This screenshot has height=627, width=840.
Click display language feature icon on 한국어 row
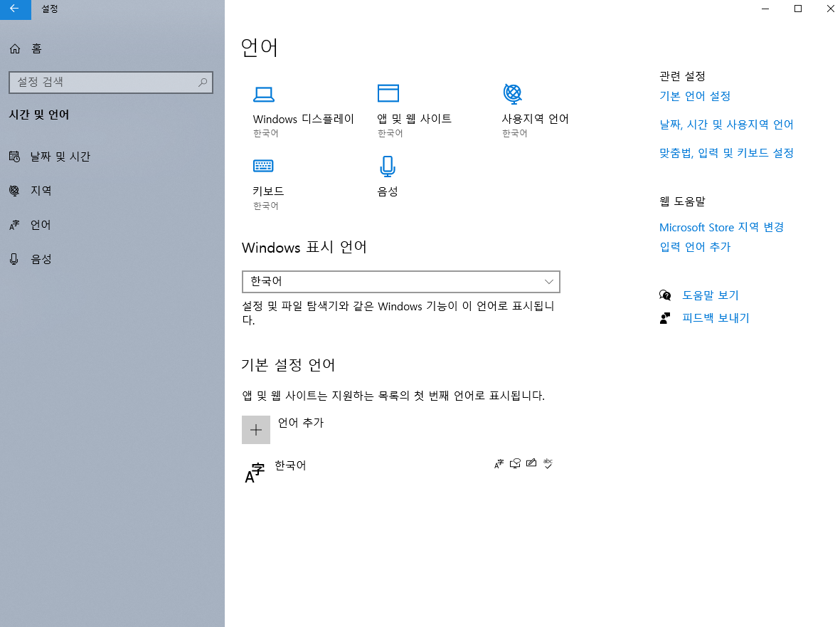499,463
